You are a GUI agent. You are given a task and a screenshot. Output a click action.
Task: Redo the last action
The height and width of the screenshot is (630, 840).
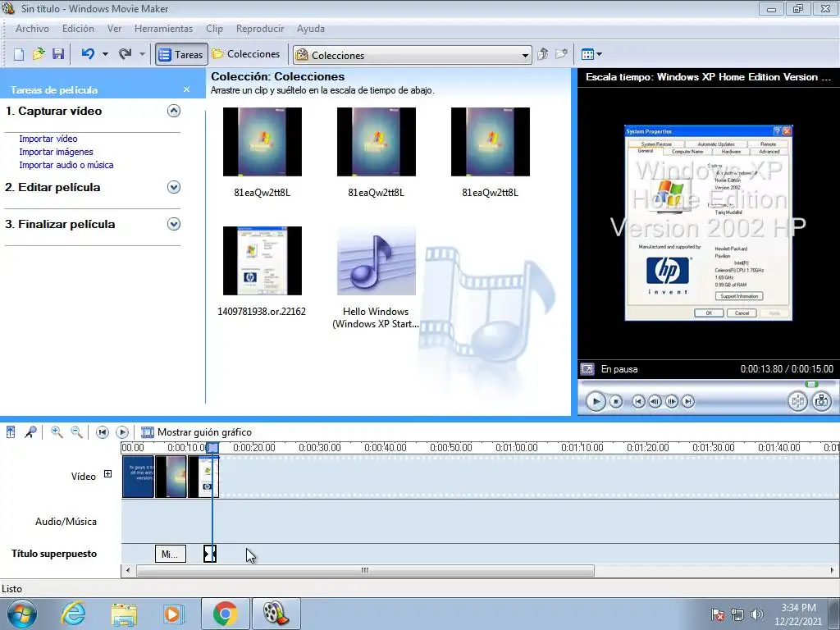[x=125, y=54]
